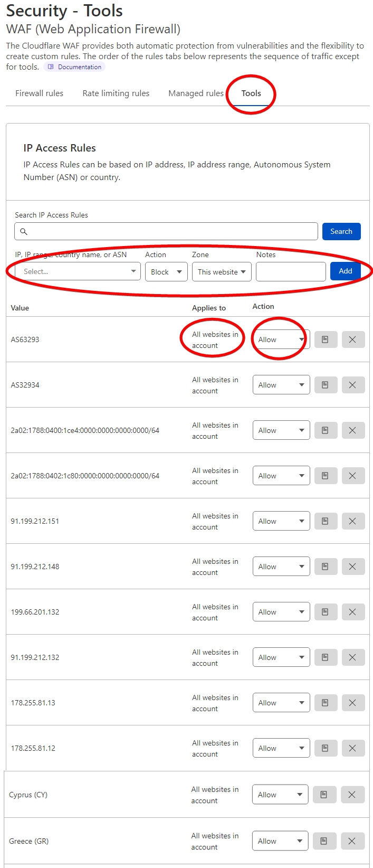Open notes for 91.199.212.148 rule
Viewport: 373px width, 868px height.
(x=326, y=567)
